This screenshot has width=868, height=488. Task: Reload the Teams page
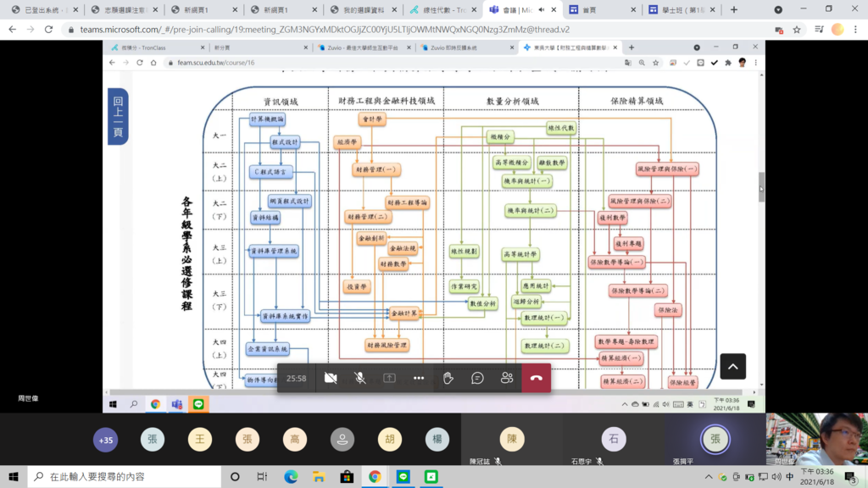coord(48,29)
